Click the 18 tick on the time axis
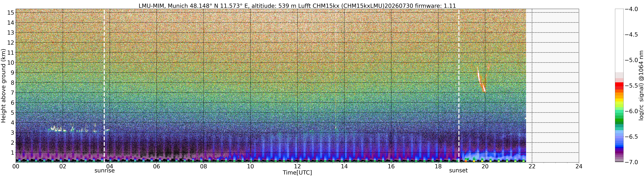This screenshot has height=176, width=644. tap(438, 166)
